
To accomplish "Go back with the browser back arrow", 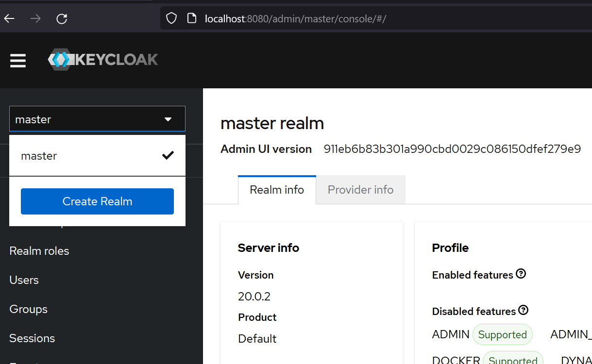I will tap(10, 19).
